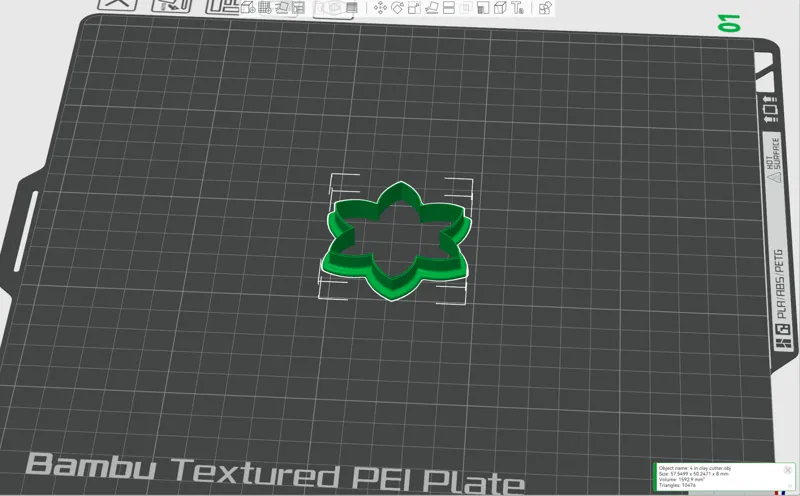The height and width of the screenshot is (496, 800).
Task: Click the Split to objects icon
Action: coord(319,7)
